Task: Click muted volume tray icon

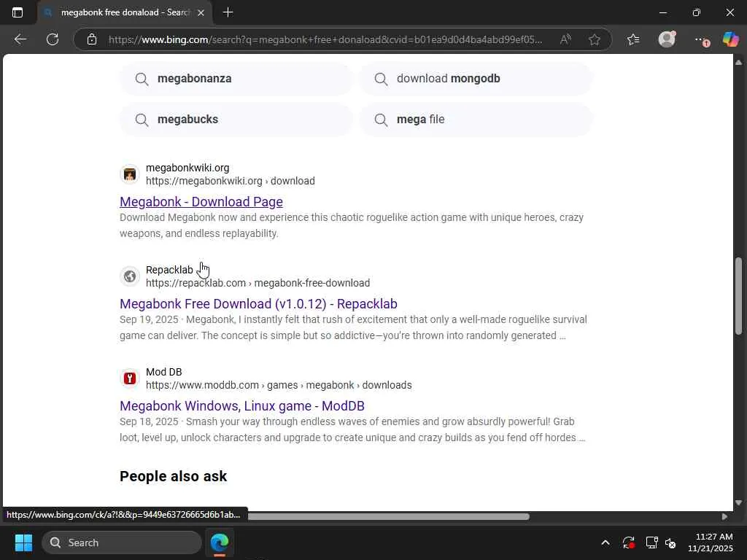Action: [x=670, y=542]
